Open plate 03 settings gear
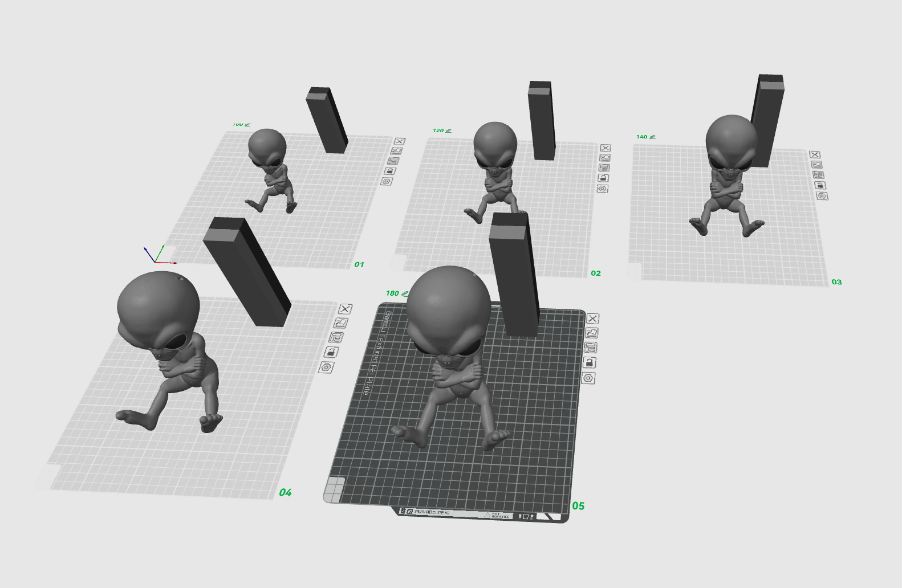This screenshot has height=588, width=902. (x=822, y=196)
